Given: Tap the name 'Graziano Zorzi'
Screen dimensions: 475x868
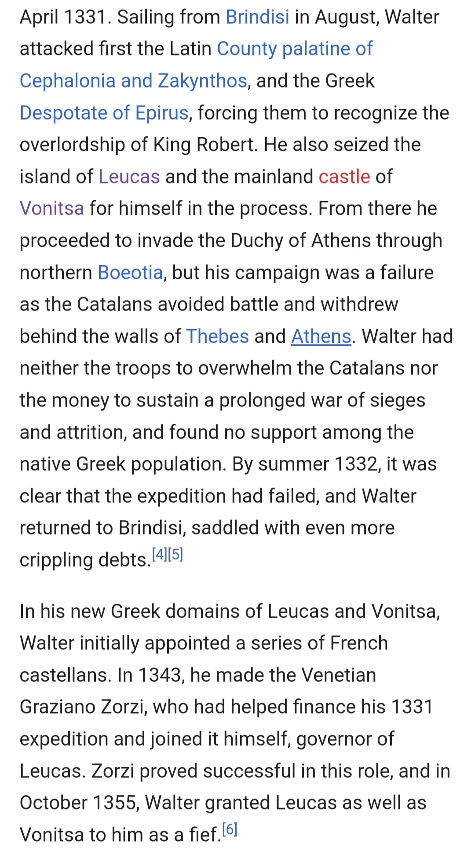Looking at the screenshot, I should click(x=84, y=707).
